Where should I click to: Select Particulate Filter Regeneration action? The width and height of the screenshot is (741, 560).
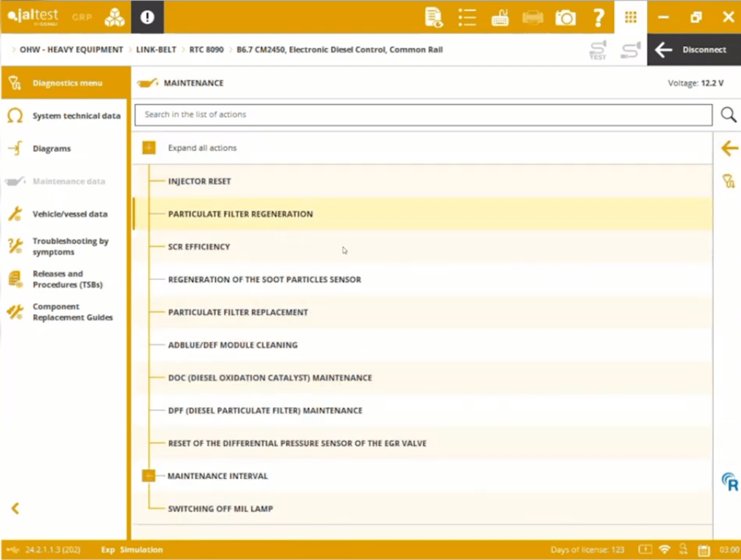click(240, 214)
